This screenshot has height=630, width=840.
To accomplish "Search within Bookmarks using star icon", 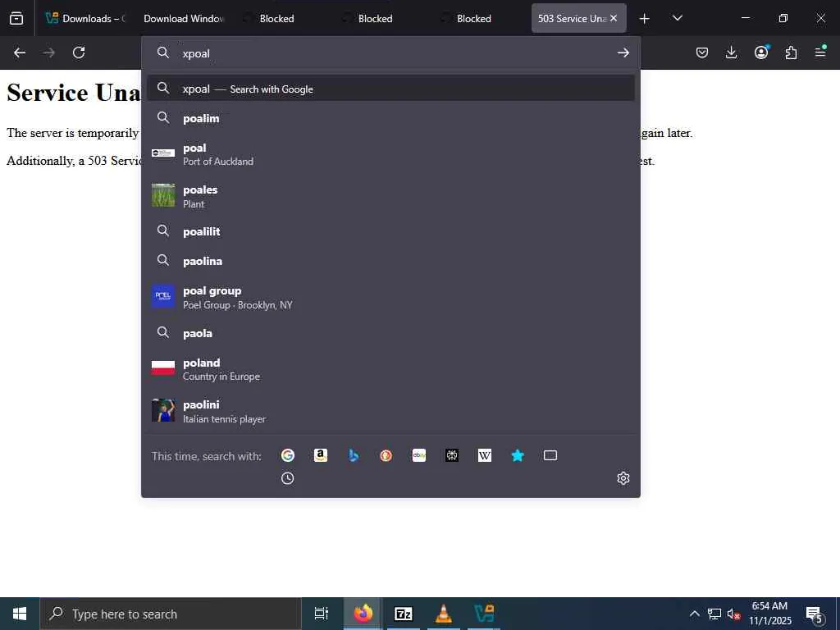I will (518, 455).
